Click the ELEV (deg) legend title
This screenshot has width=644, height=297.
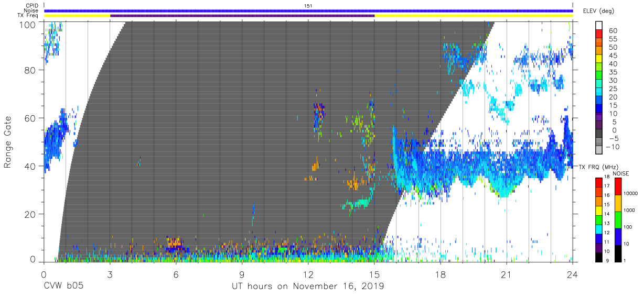click(x=599, y=10)
